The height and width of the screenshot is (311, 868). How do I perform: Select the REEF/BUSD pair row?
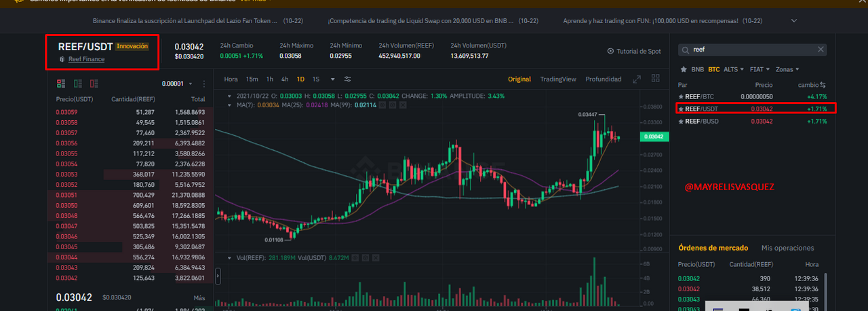[x=753, y=121]
